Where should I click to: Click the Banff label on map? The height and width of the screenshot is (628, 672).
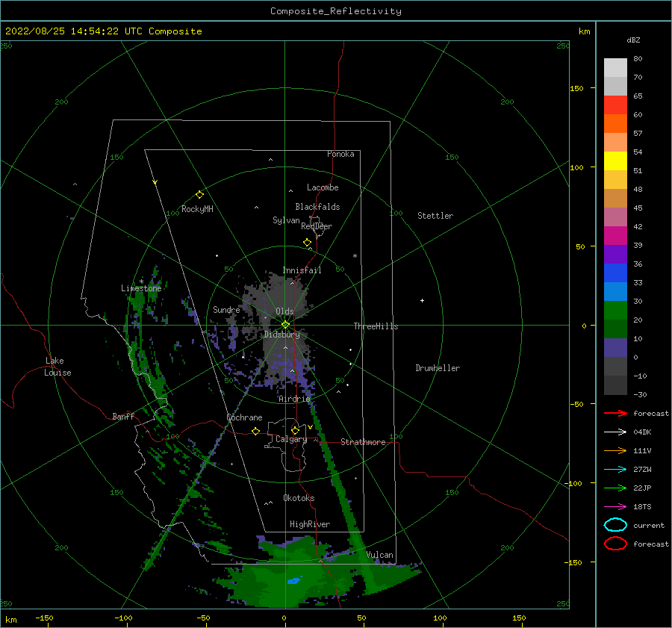123,416
